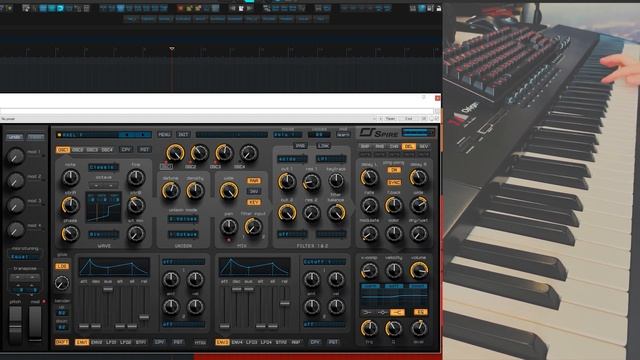640x360 pixels.
Task: Switch to the LFO1 tab
Action: 111,342
